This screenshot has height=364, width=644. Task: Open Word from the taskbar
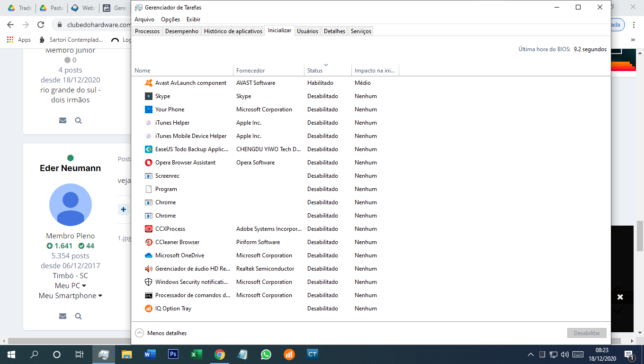[150, 354]
